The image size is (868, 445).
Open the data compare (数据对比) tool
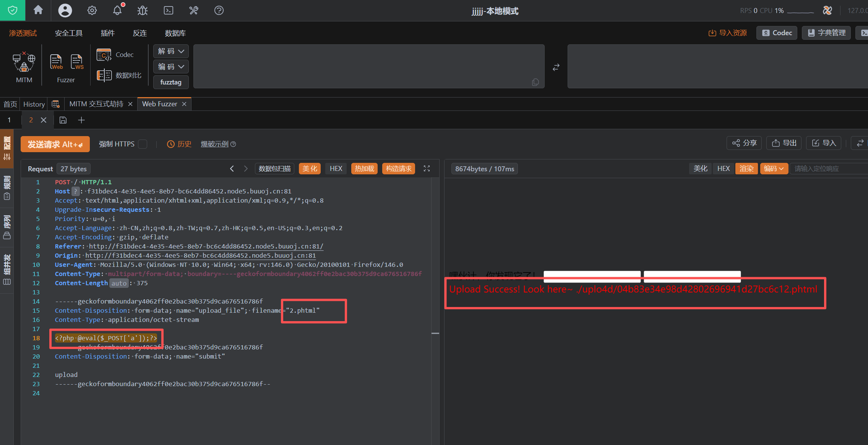(119, 75)
